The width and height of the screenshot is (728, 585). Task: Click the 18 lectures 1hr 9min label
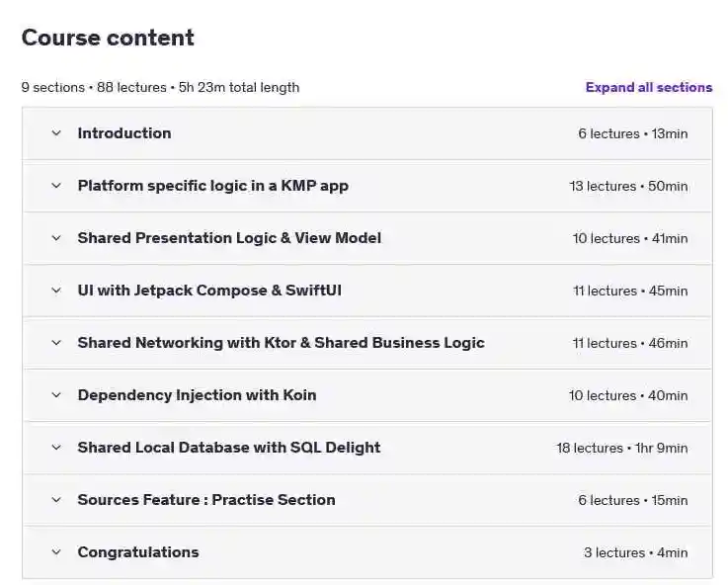pos(622,448)
